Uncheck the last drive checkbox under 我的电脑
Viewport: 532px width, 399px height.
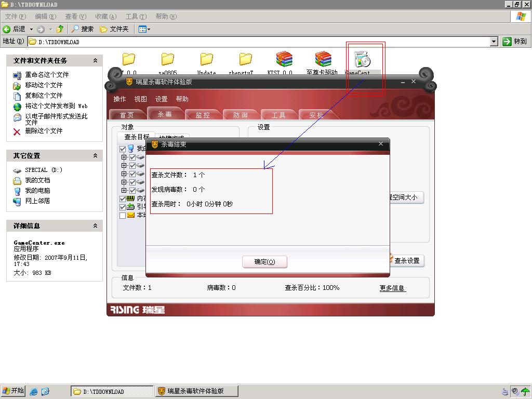tap(132, 191)
